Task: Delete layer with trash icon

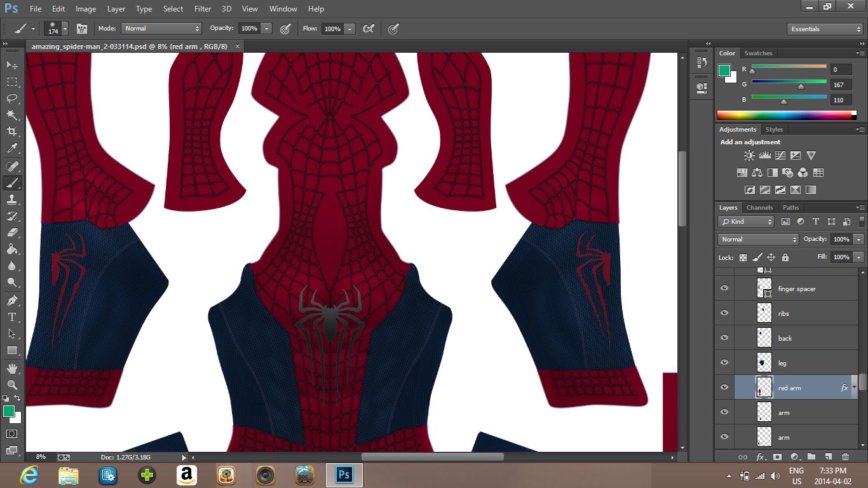Action: [845, 457]
